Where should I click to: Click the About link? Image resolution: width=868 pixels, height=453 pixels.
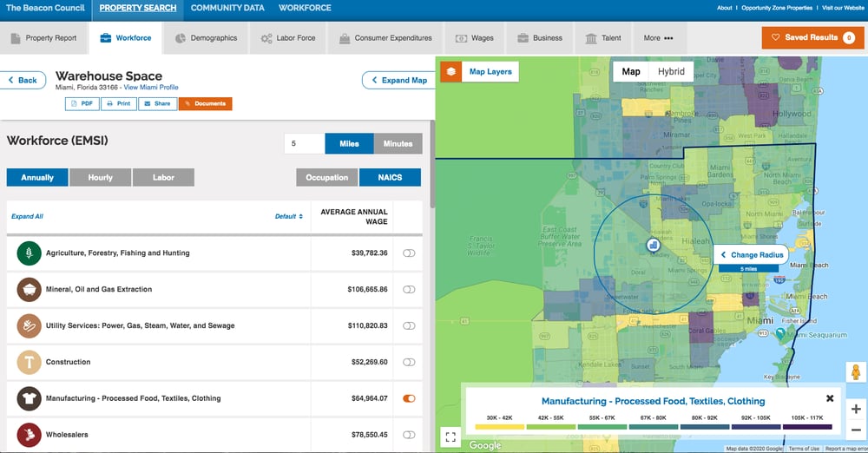pyautogui.click(x=725, y=8)
